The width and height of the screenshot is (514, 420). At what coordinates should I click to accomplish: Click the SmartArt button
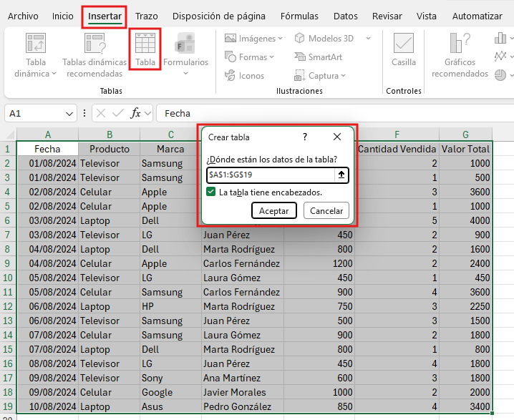click(318, 57)
